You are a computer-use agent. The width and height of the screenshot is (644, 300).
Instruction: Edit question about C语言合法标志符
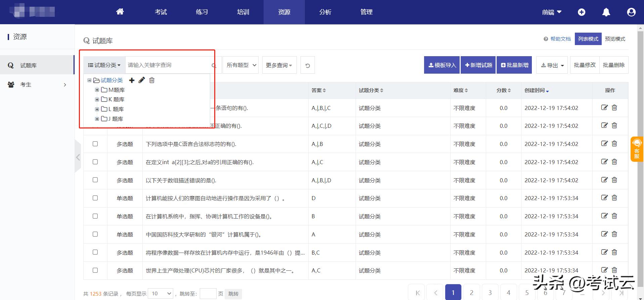click(x=604, y=144)
